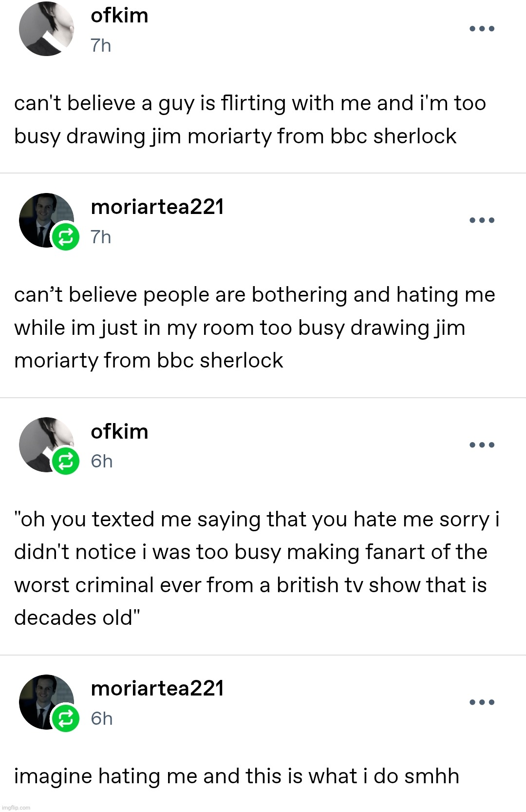Open options menu on ofkim's 7h post
Screen dimensions: 526x812
point(482,29)
